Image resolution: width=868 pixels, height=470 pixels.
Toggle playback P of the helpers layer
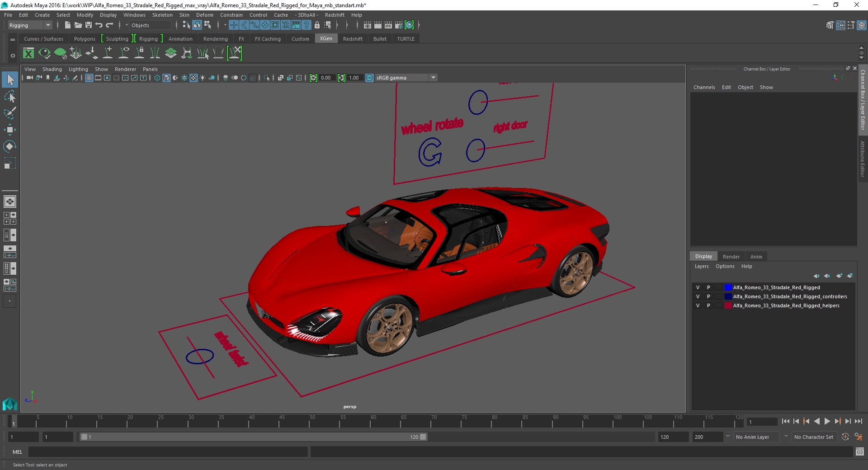tap(708, 305)
